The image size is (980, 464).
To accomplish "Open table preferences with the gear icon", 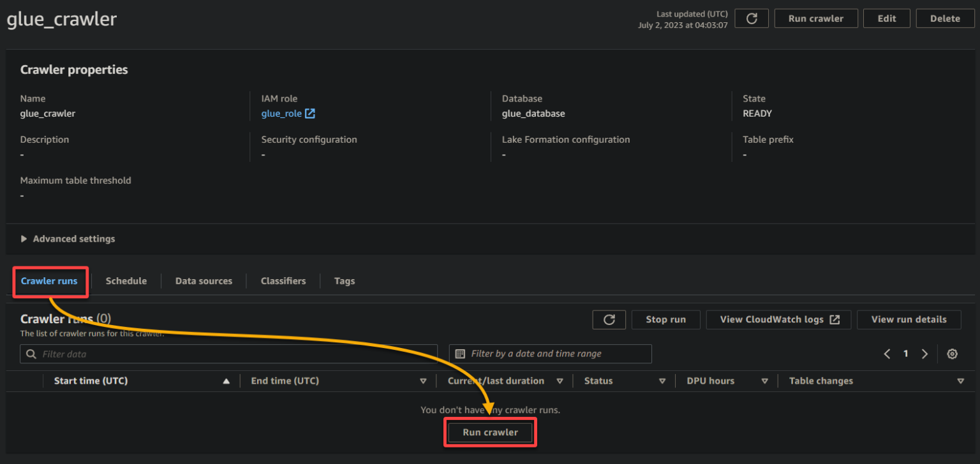I will click(952, 354).
